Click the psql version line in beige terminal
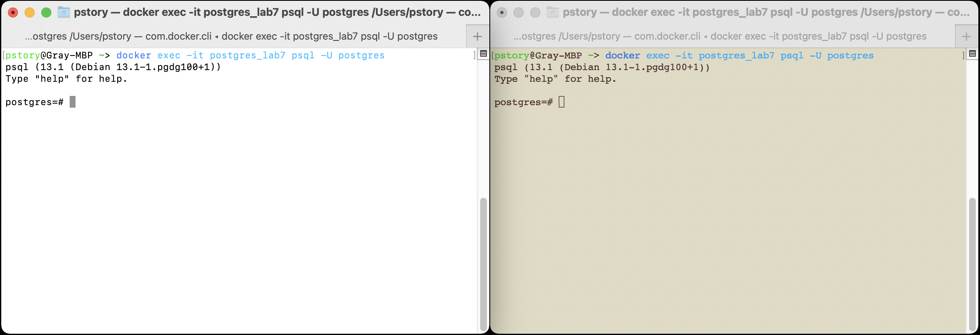This screenshot has width=980, height=335. [x=602, y=67]
